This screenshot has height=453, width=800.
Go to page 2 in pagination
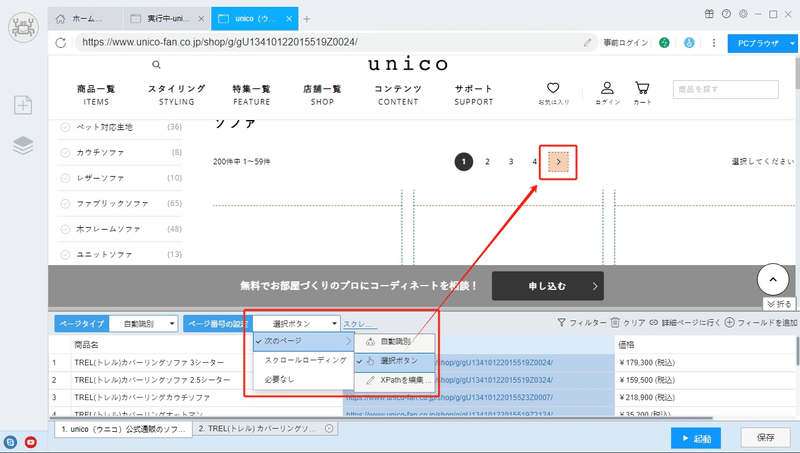click(487, 162)
